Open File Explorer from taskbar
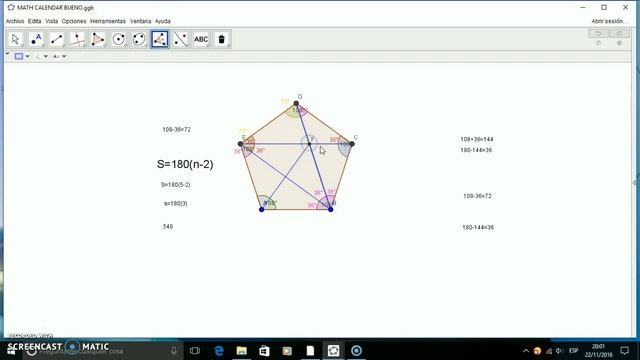Screen dimensions: 640x360 (x=242, y=351)
